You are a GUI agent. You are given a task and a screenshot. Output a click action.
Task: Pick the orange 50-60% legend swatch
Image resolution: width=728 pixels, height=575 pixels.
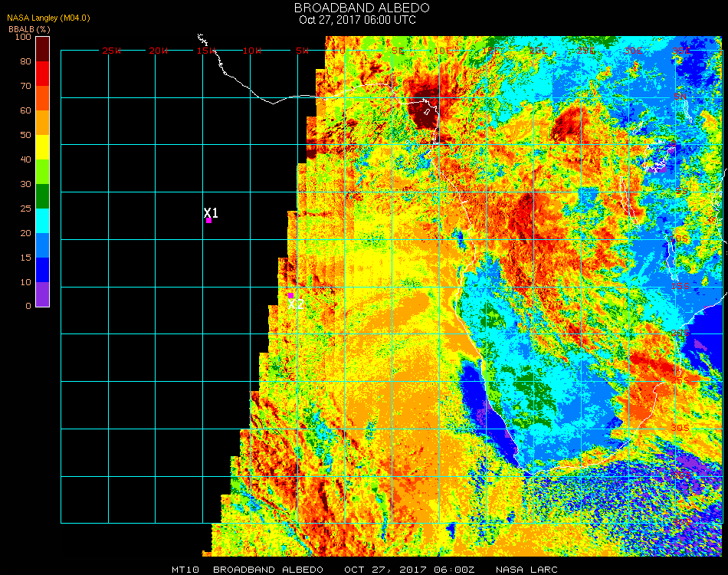click(43, 123)
